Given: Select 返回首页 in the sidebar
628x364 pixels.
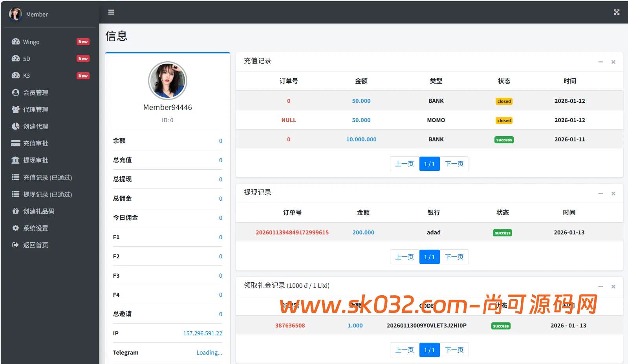Looking at the screenshot, I should click(x=50, y=245).
